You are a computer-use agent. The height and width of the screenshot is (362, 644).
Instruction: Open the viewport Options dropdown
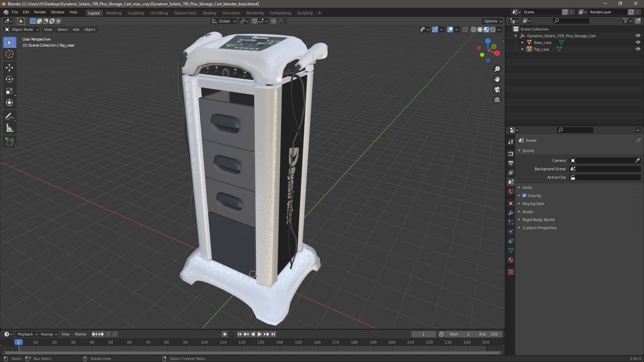tap(493, 21)
